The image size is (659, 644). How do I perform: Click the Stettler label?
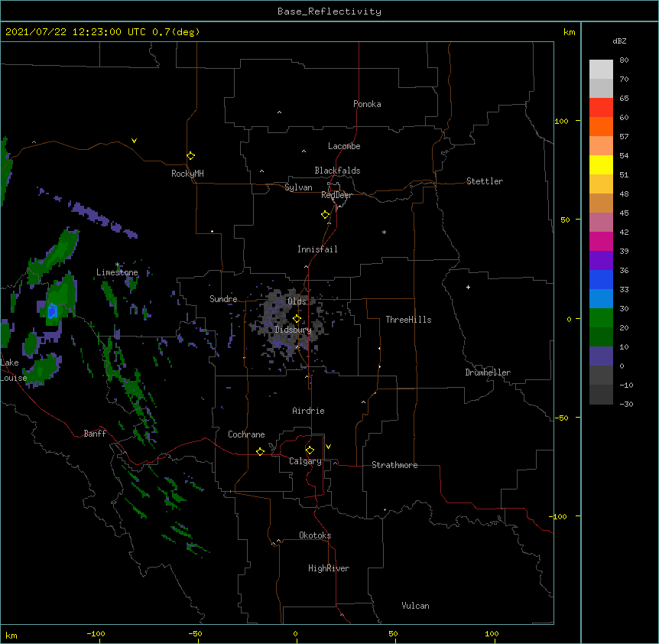(484, 181)
